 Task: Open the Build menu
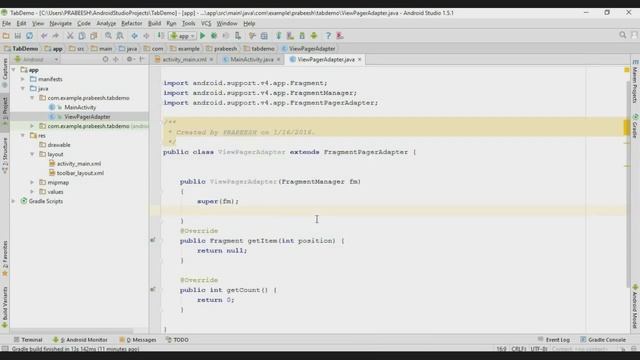pos(154,24)
